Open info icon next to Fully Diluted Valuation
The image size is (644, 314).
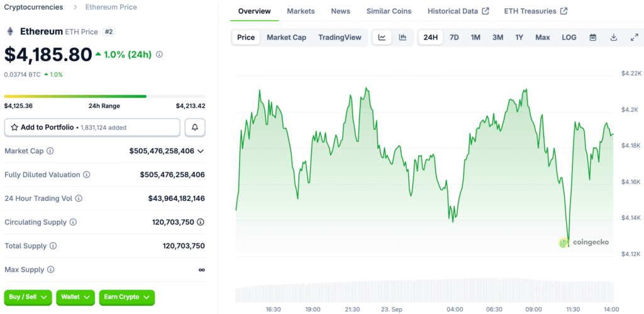click(x=87, y=175)
